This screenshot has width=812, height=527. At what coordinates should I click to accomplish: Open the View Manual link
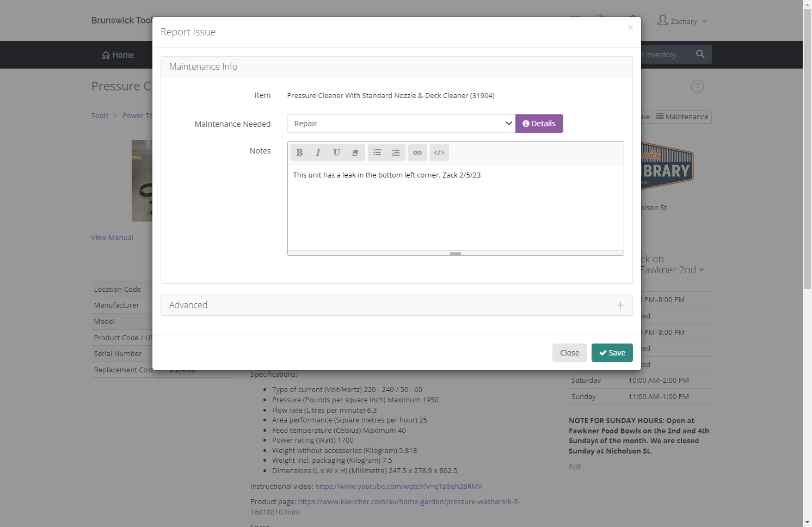(112, 238)
